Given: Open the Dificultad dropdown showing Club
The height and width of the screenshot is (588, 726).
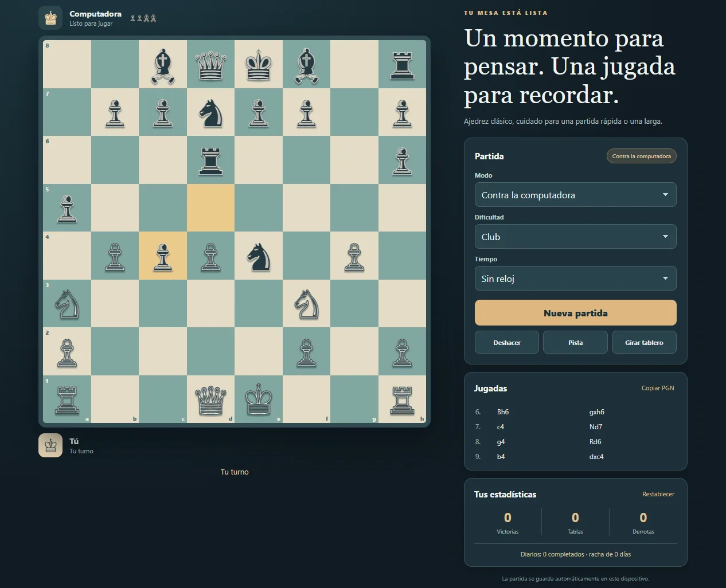Looking at the screenshot, I should click(575, 237).
